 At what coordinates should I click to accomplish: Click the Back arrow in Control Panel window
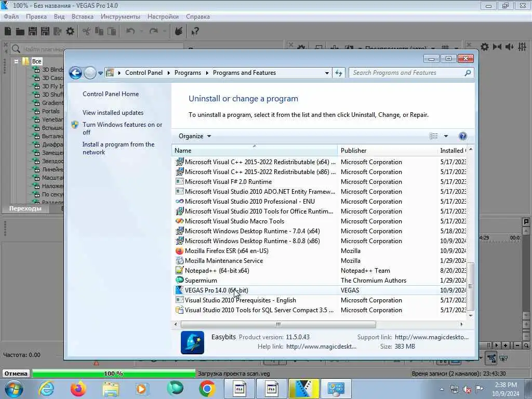click(75, 73)
